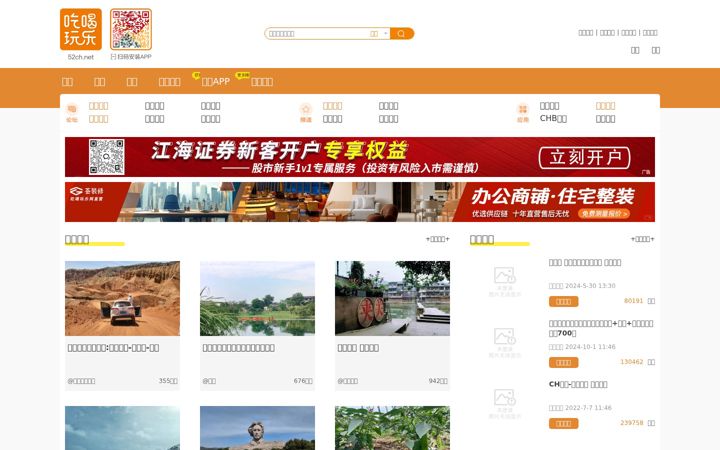Click the "239758" count text
This screenshot has width=720, height=450.
632,423
